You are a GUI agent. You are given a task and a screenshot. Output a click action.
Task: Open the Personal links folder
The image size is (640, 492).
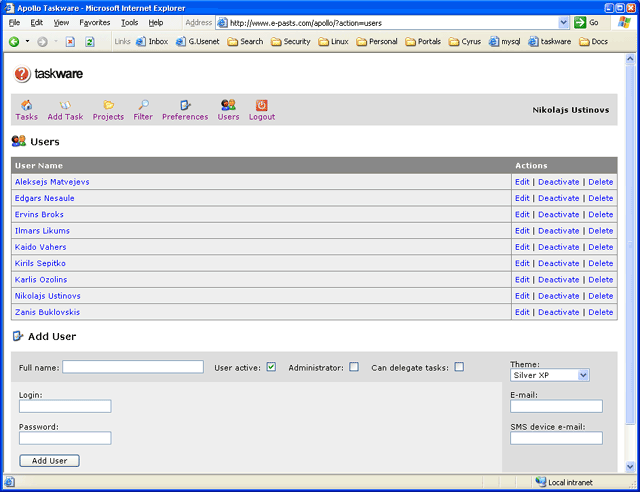click(x=377, y=42)
